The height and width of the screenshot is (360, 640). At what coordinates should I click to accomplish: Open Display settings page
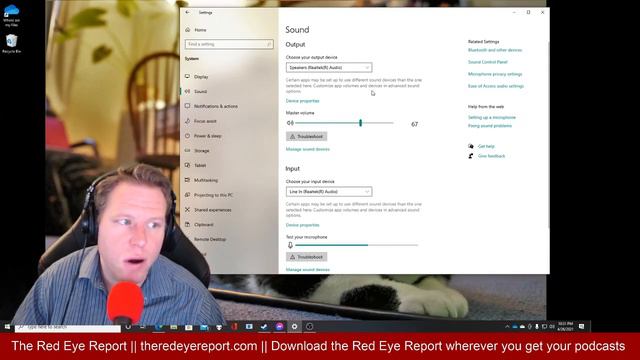pyautogui.click(x=201, y=77)
